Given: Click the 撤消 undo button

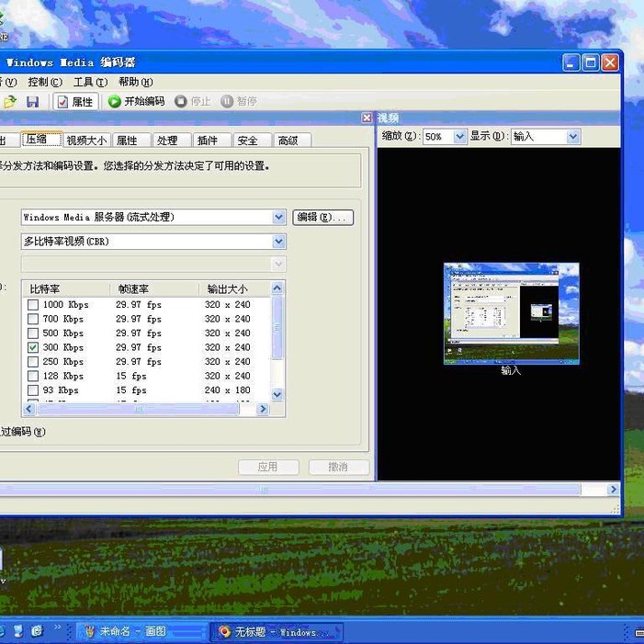Looking at the screenshot, I should (339, 467).
